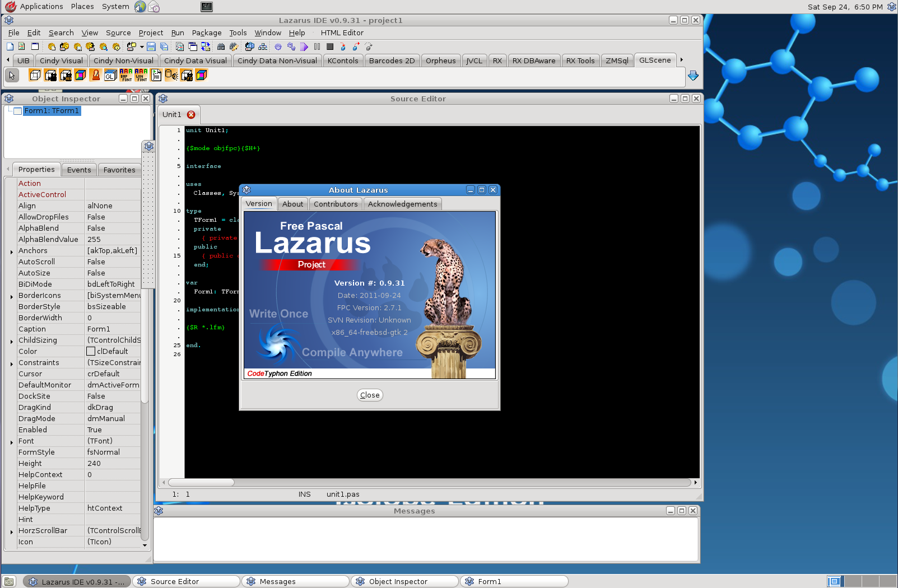The image size is (898, 588).
Task: Select the BMP FONT palette component
Action: pyautogui.click(x=126, y=75)
